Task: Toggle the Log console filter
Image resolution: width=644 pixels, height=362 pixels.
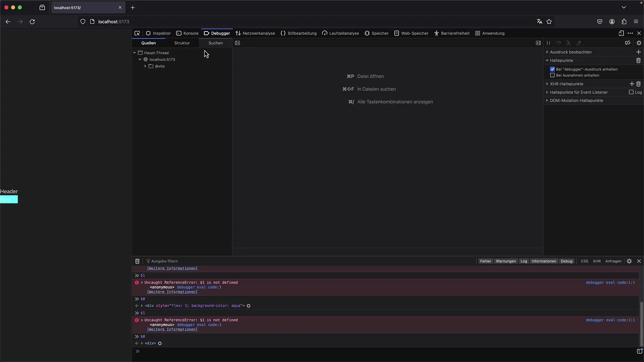Action: (524, 261)
